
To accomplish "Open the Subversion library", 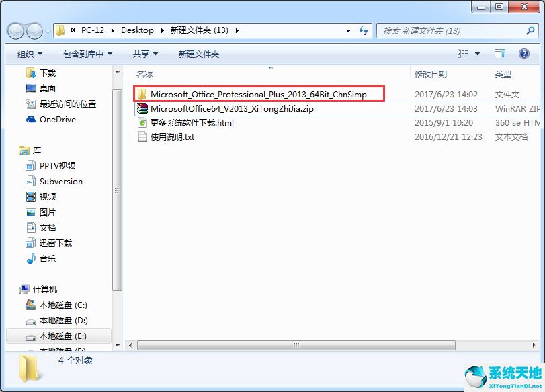I will pyautogui.click(x=61, y=182).
